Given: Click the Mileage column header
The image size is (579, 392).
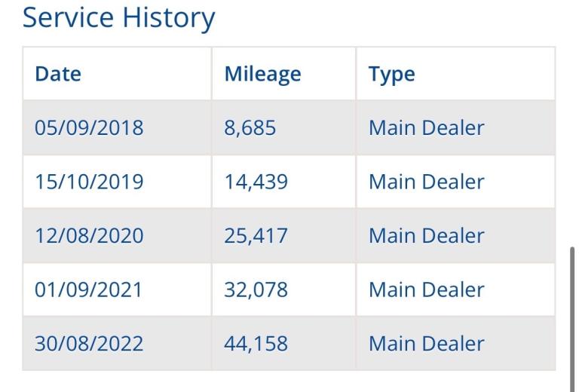Looking at the screenshot, I should 262,74.
